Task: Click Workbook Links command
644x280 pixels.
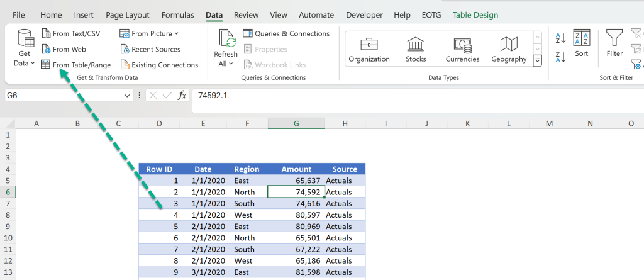Action: pyautogui.click(x=275, y=65)
